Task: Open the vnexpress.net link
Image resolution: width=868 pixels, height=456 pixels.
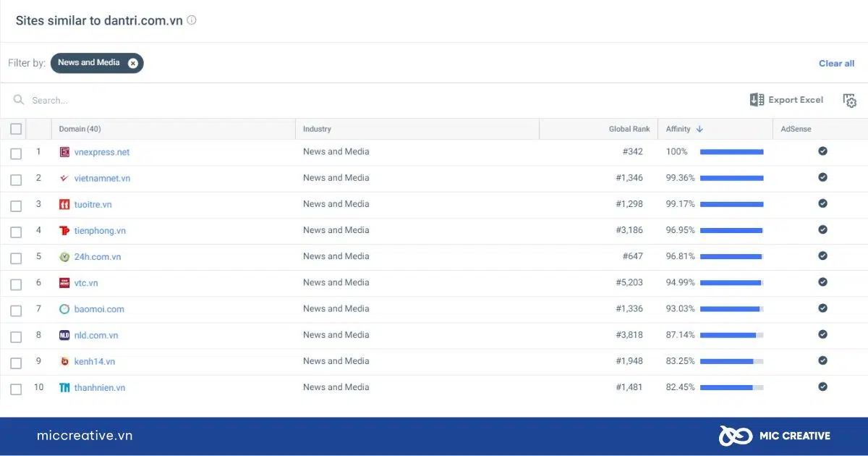Action: [102, 152]
